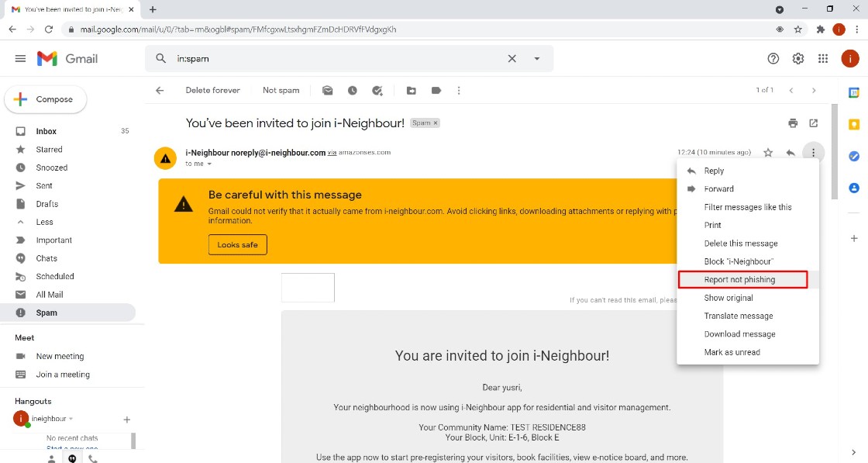
Task: Click the reply arrow icon beside star
Action: 790,152
